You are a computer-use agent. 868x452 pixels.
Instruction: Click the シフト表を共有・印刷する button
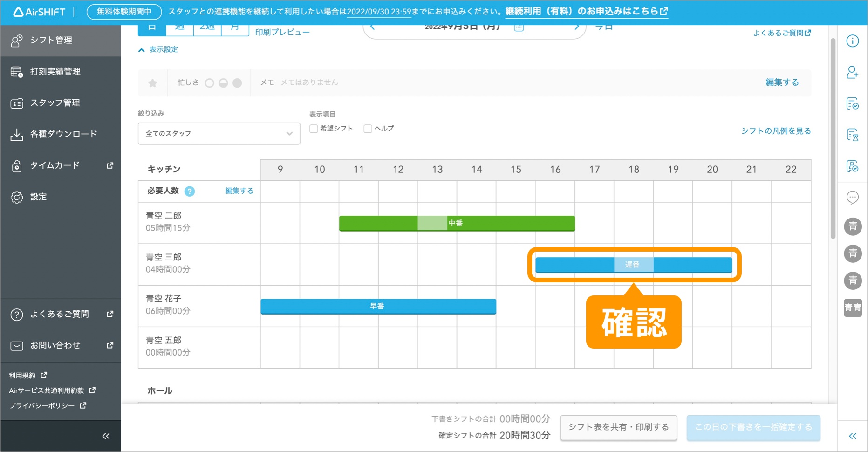618,427
